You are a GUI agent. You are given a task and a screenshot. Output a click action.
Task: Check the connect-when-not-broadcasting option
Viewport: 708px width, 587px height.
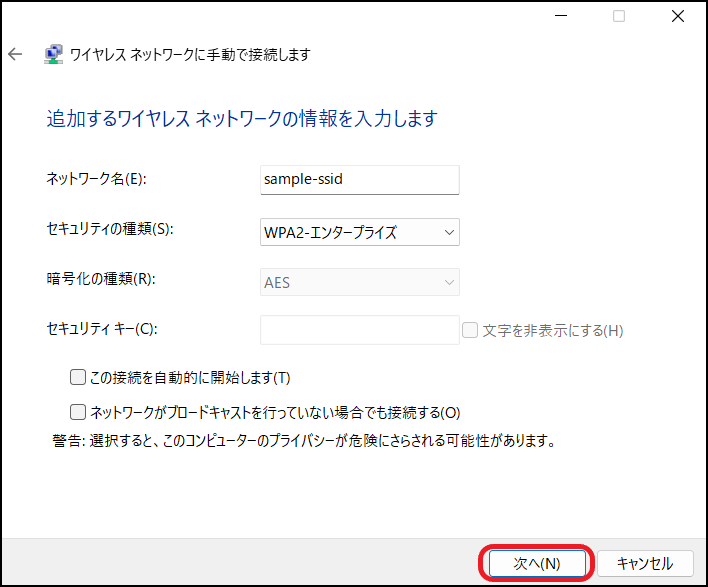78,411
